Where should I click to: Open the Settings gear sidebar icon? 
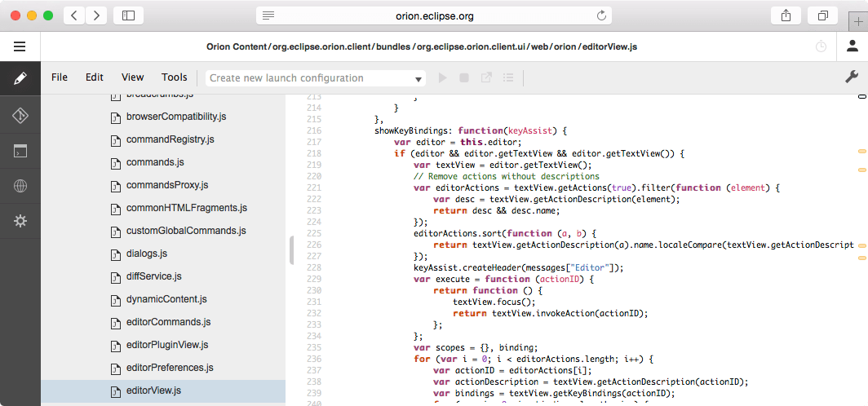(20, 221)
